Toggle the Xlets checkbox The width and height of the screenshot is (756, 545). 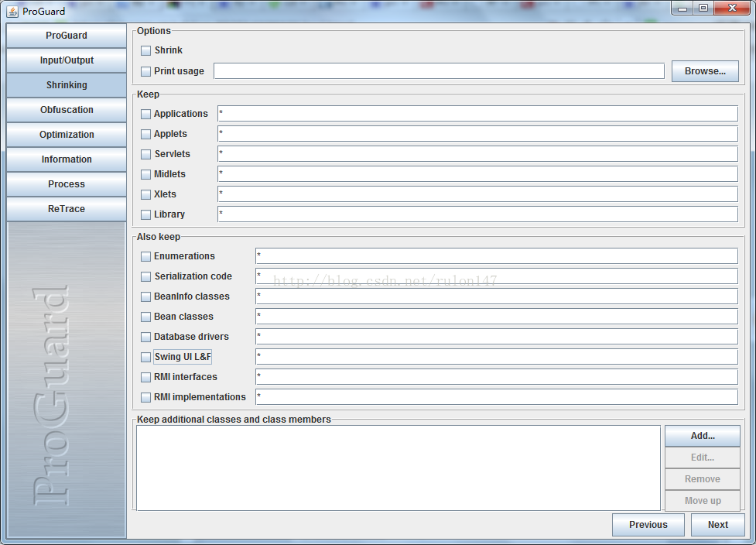pyautogui.click(x=145, y=194)
